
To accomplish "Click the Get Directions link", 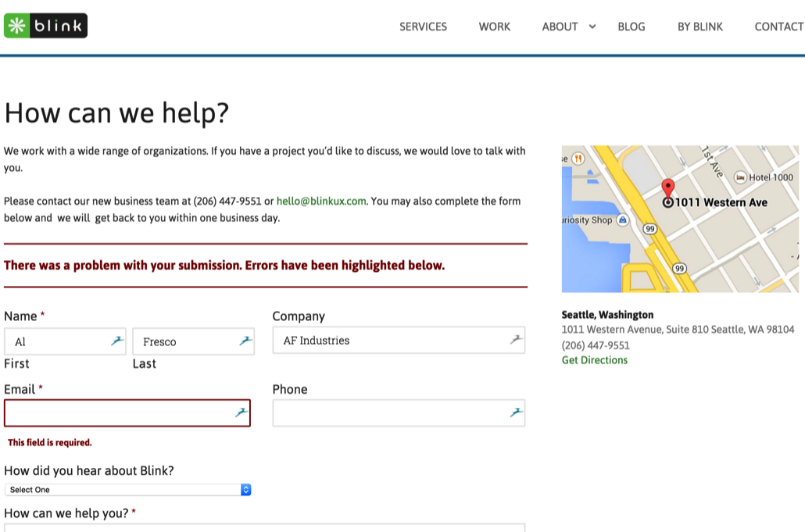I will [595, 360].
